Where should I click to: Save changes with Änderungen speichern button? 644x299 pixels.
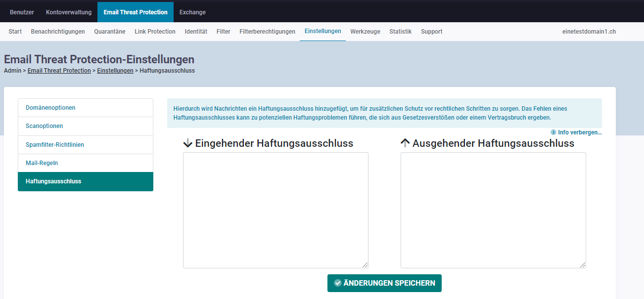(x=384, y=283)
